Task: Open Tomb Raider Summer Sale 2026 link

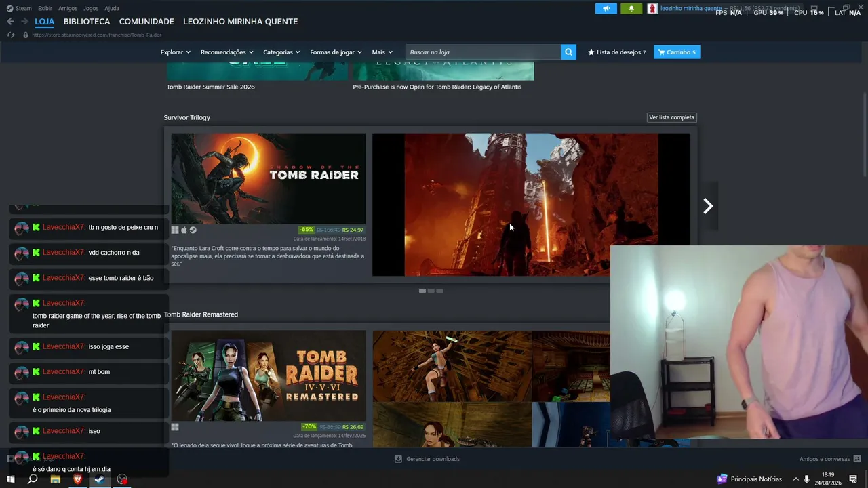Action: pyautogui.click(x=211, y=87)
